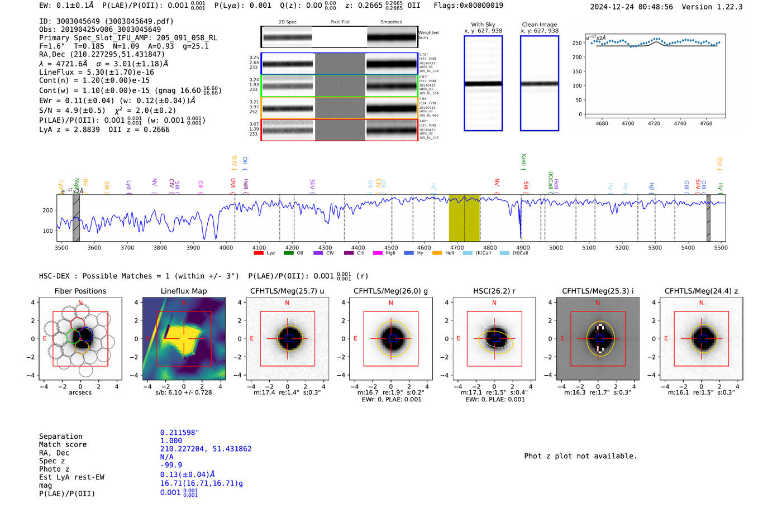Select the orange-bordered 2D spectrum fiber row
The image size is (782, 532).
point(340,108)
